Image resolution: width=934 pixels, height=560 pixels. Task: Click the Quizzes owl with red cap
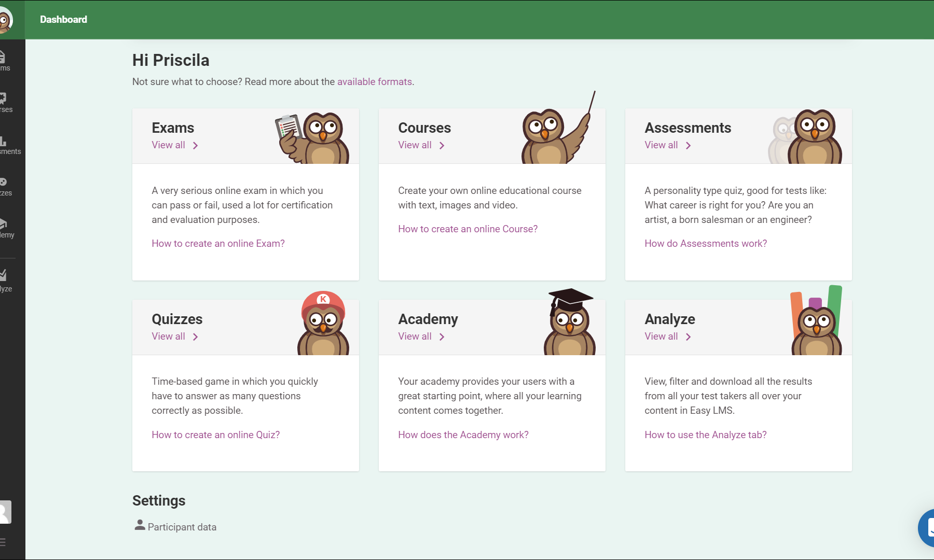[323, 324]
